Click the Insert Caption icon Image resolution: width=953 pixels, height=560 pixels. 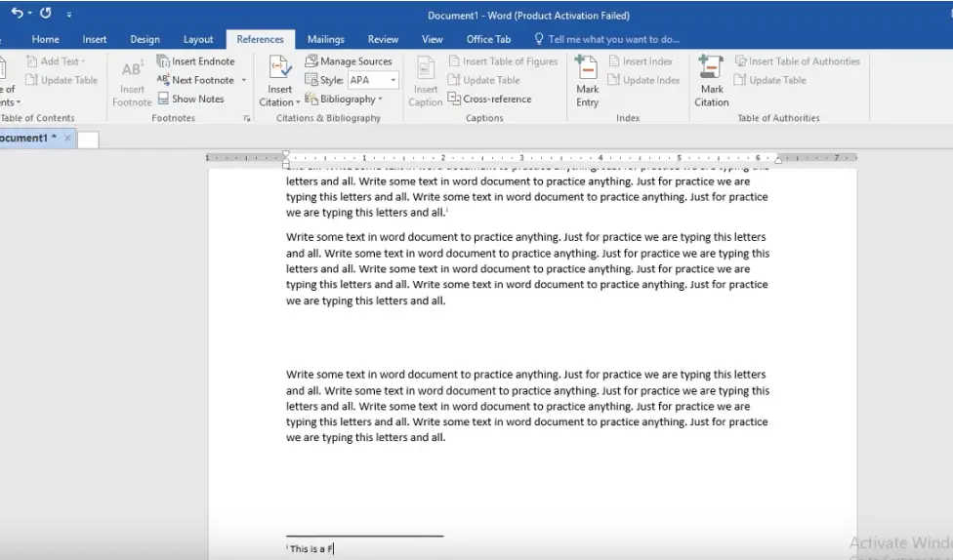pos(426,68)
